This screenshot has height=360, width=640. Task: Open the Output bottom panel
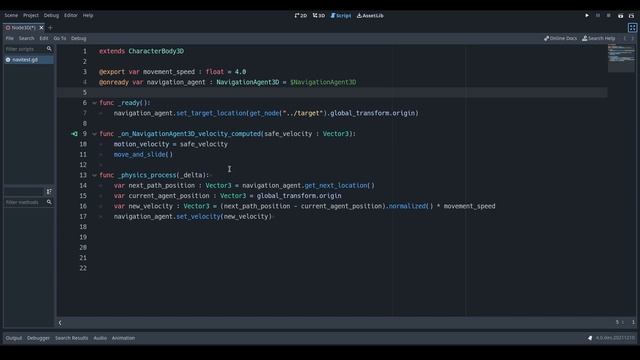pyautogui.click(x=13, y=338)
